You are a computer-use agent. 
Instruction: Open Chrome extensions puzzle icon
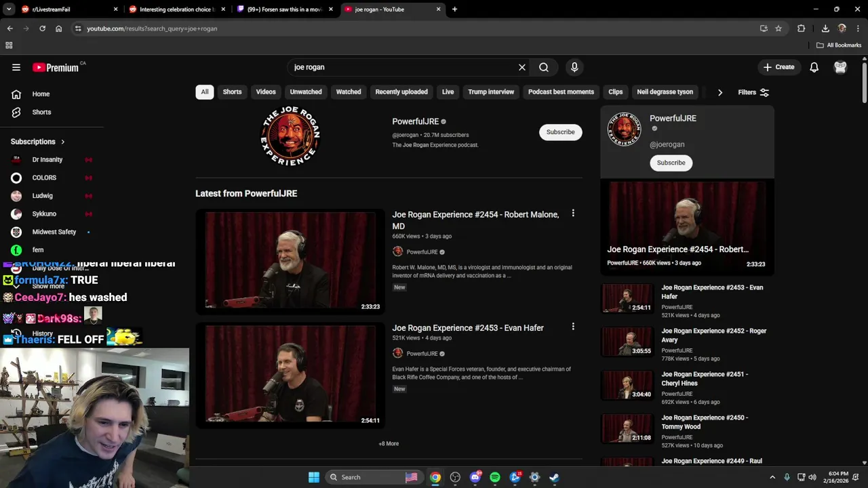tap(802, 28)
